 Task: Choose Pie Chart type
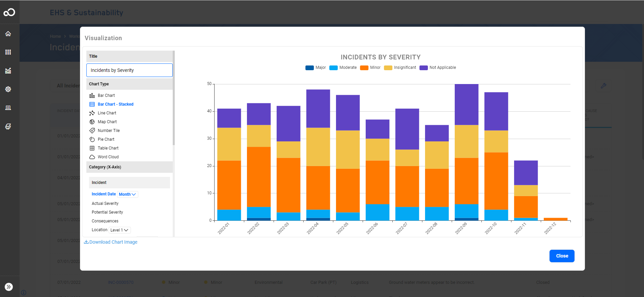coord(106,139)
